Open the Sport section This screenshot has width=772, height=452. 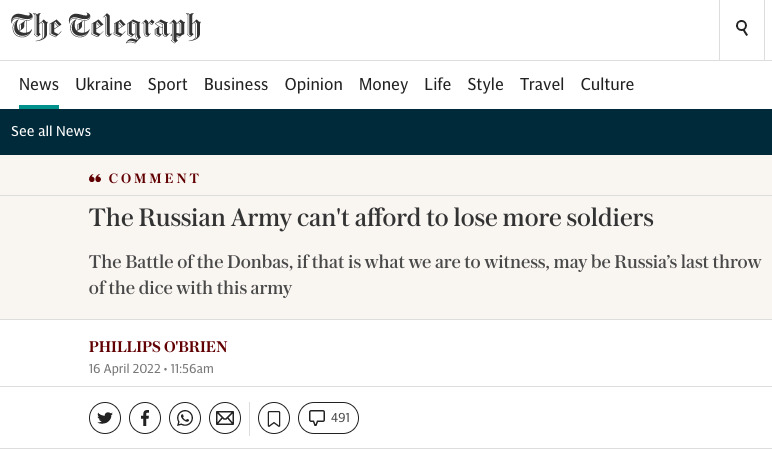coord(167,84)
